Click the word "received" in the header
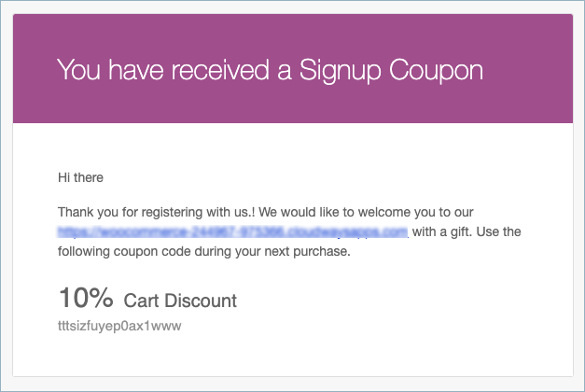585x392 pixels. click(220, 69)
